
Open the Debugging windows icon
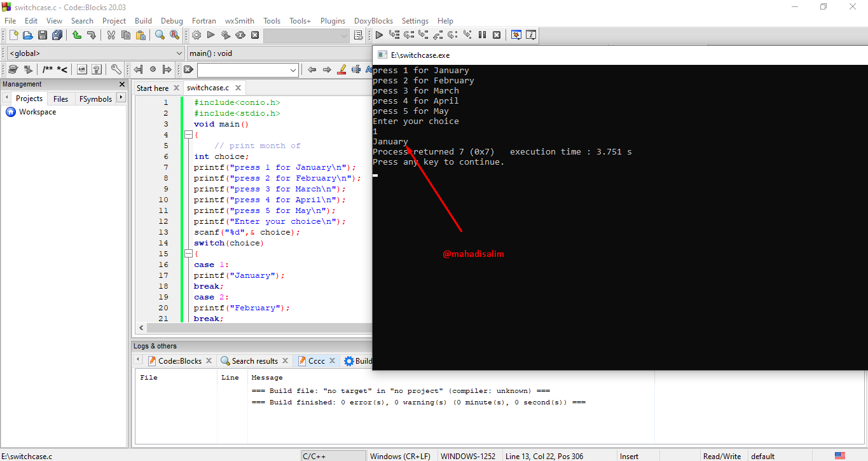coord(516,36)
